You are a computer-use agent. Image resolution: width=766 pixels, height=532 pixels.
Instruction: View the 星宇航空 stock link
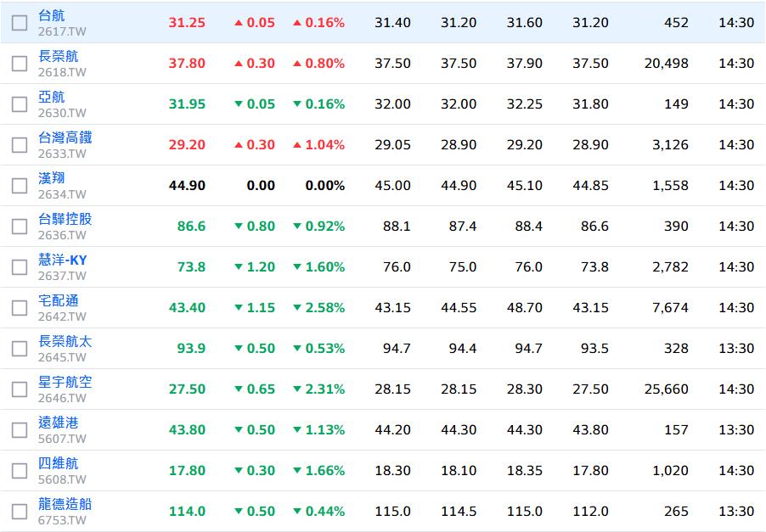point(65,382)
